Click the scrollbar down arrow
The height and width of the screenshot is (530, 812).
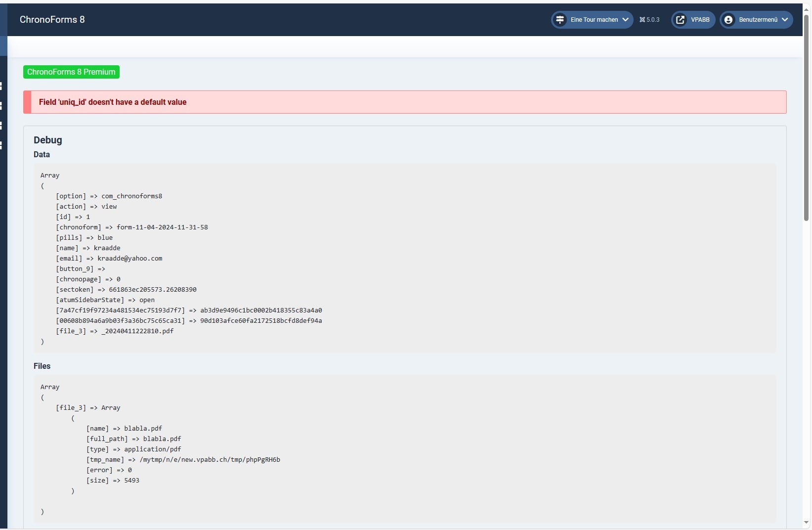coord(806,522)
